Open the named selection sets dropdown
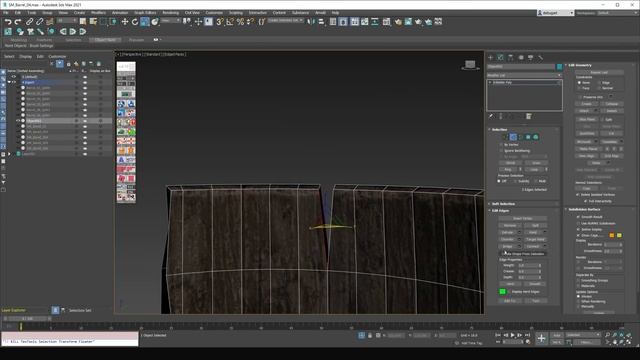 (286, 20)
